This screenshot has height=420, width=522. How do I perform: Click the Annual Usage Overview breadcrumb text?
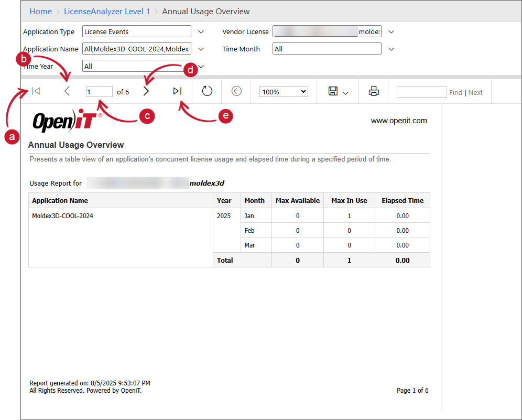pyautogui.click(x=206, y=12)
